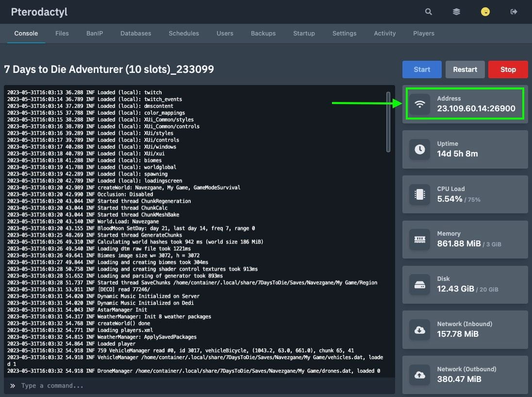Click the disk drive icon on Disk card
This screenshot has height=397, width=532.
419,285
